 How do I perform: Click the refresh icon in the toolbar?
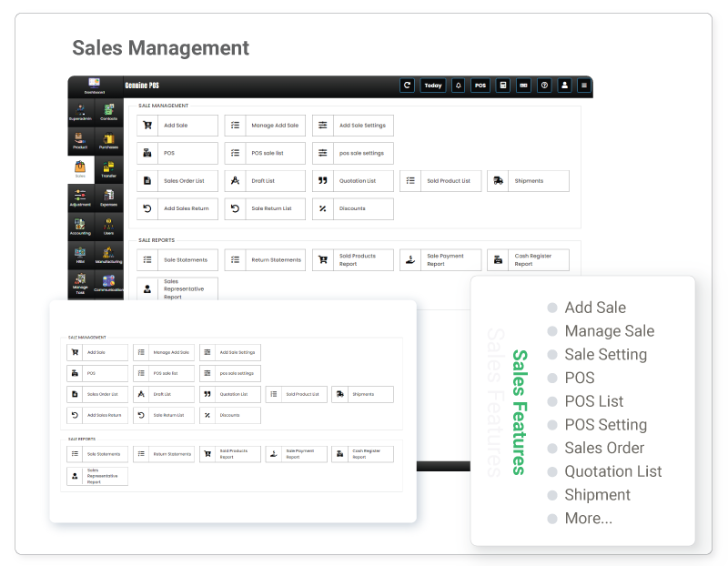click(407, 86)
